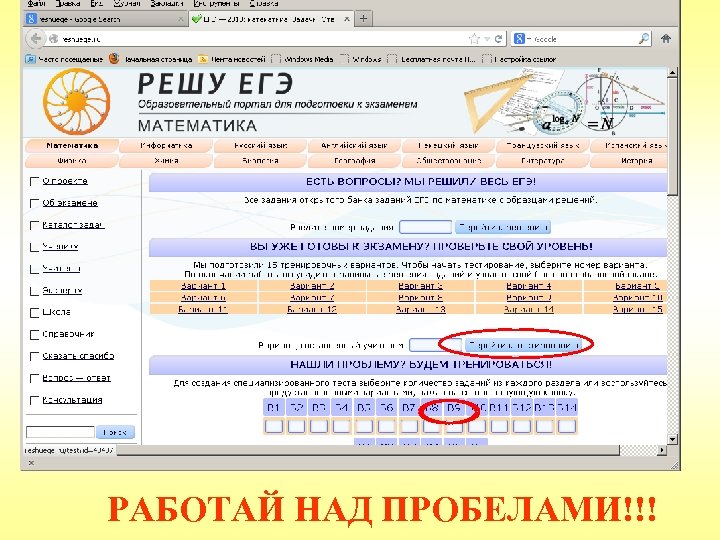This screenshot has height=540, width=720.
Task: Tick the box beside О проекте
Action: click(x=34, y=181)
